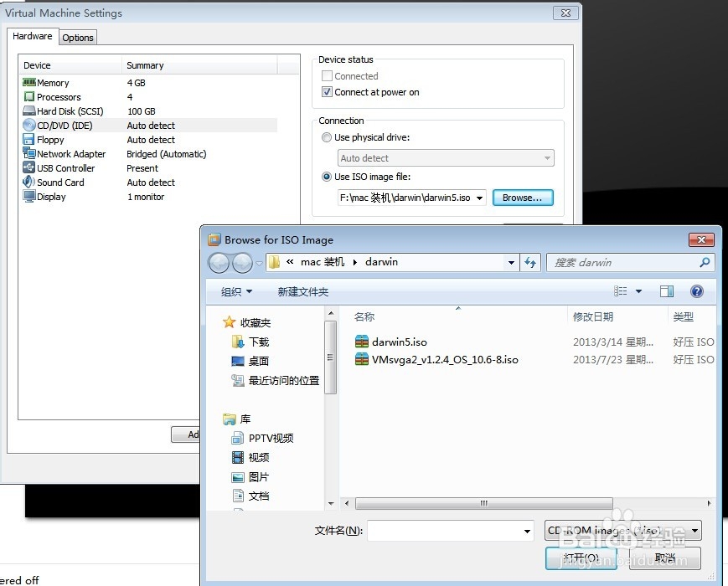Toggle the preview pane icon
Viewport: 728px width, 586px height.
(667, 291)
